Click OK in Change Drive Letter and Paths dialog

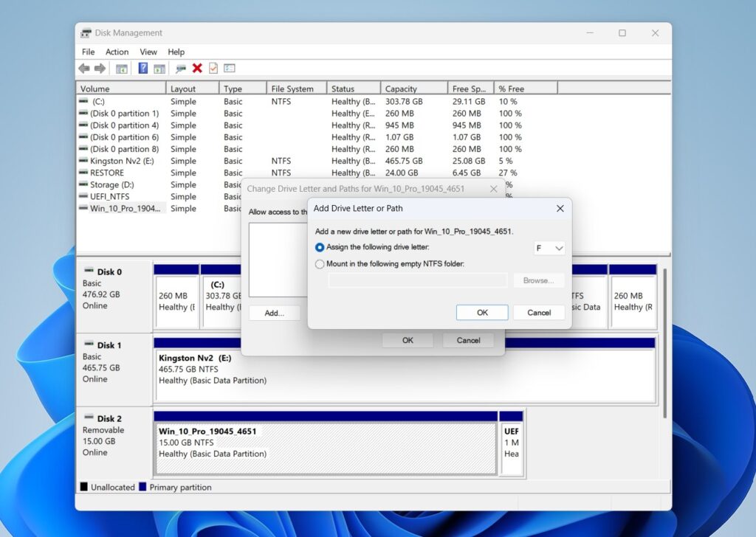click(408, 341)
